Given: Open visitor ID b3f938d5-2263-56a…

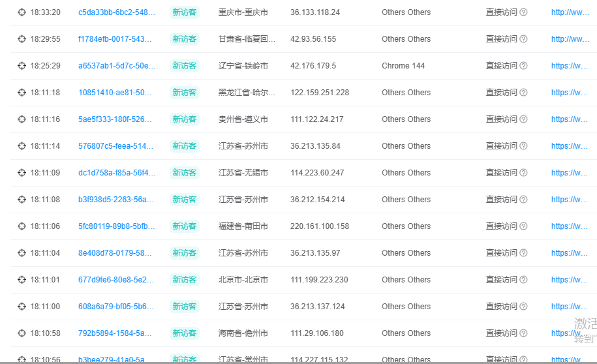Looking at the screenshot, I should [115, 200].
